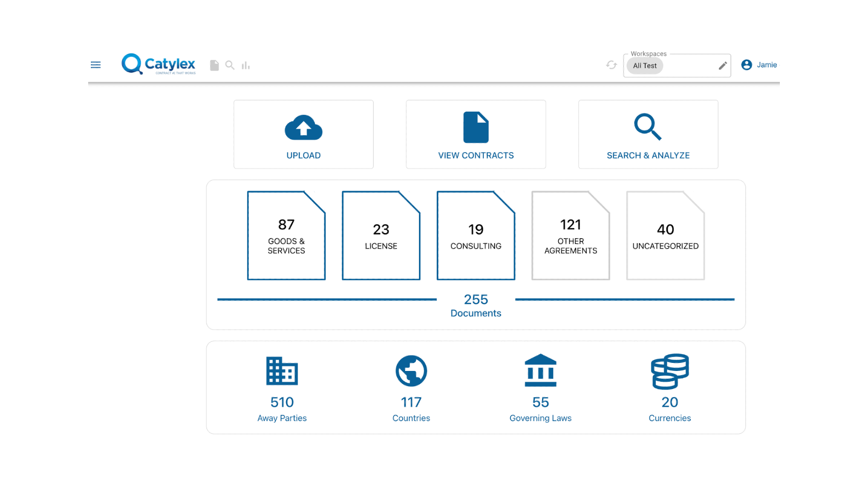Click the hamburger menu icon
Image resolution: width=868 pixels, height=488 pixels.
[x=95, y=65]
